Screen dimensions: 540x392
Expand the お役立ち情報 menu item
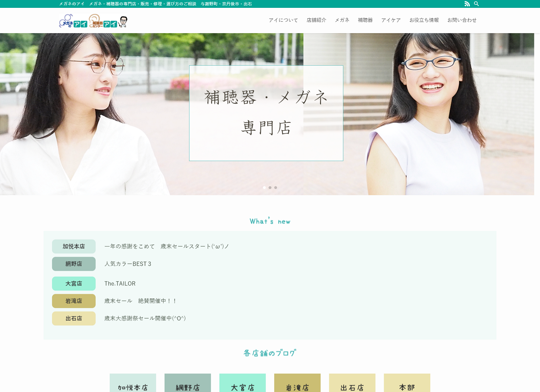click(x=424, y=20)
